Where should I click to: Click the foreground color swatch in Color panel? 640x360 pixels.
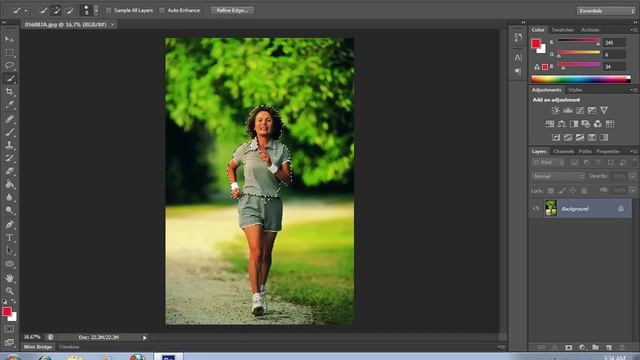point(536,43)
